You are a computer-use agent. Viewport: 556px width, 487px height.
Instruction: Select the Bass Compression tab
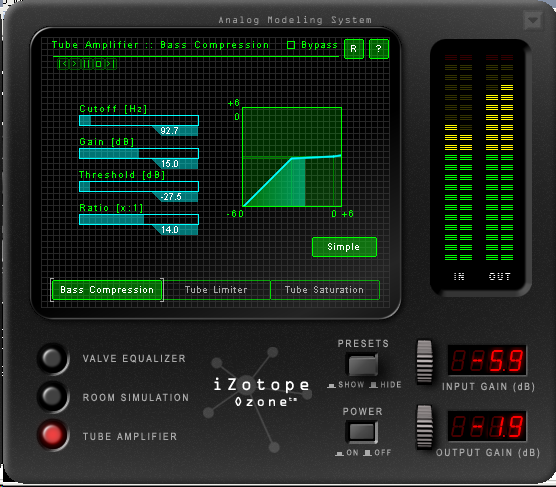point(107,290)
